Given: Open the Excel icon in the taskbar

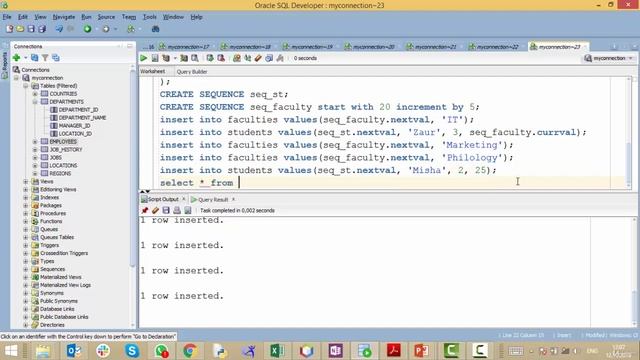Looking at the screenshot, I should tap(277, 351).
